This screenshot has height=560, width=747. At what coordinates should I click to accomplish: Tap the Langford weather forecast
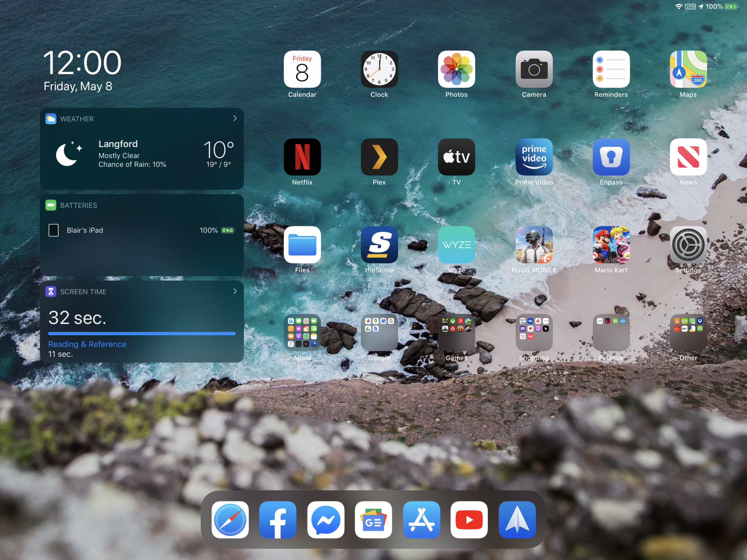tap(142, 154)
